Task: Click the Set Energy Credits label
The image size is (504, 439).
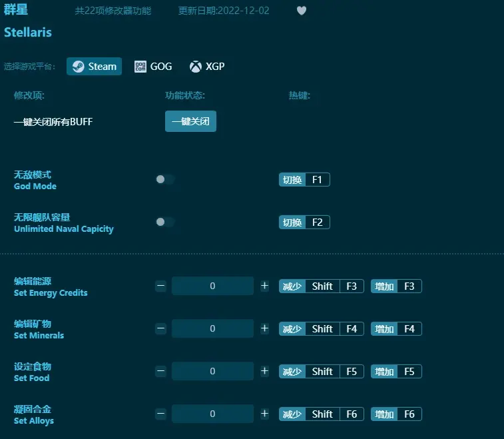Action: pyautogui.click(x=51, y=292)
